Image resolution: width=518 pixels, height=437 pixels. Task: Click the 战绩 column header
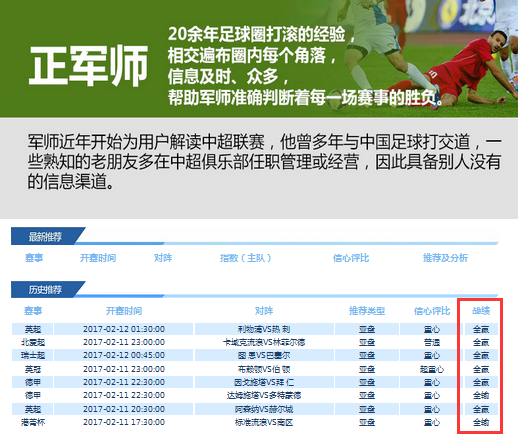click(x=481, y=311)
